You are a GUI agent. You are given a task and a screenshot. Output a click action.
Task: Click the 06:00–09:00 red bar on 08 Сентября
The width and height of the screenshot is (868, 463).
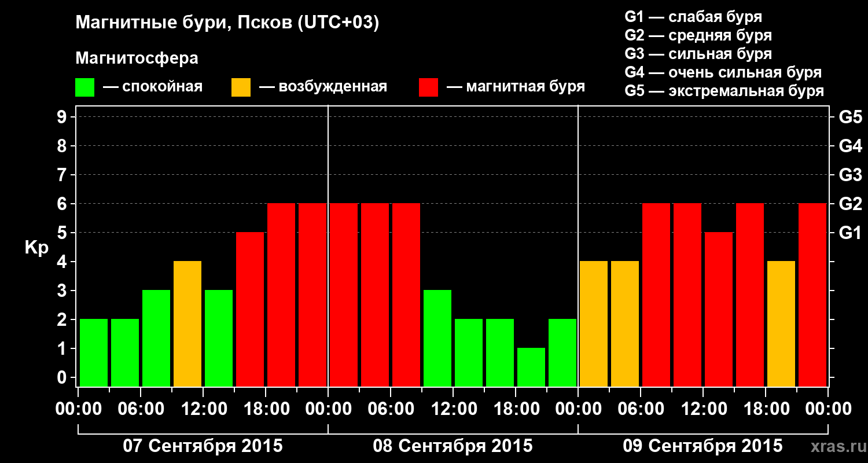coord(406,295)
